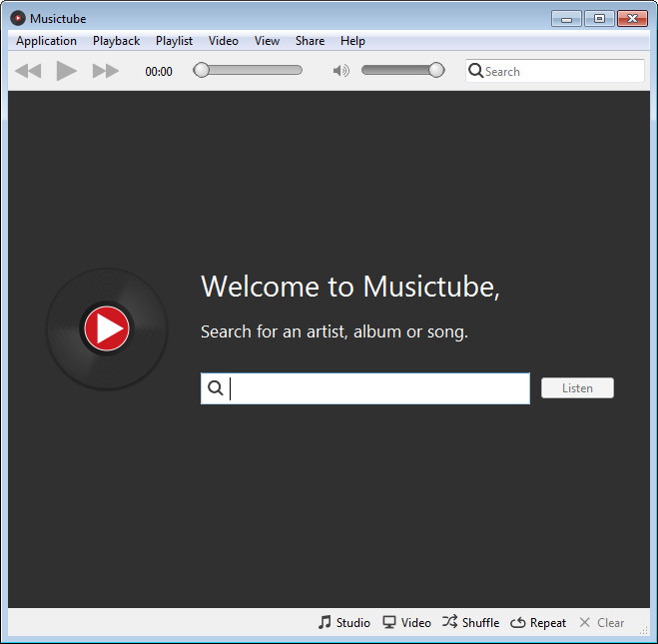Click the main welcome search box
658x644 pixels.
click(365, 388)
